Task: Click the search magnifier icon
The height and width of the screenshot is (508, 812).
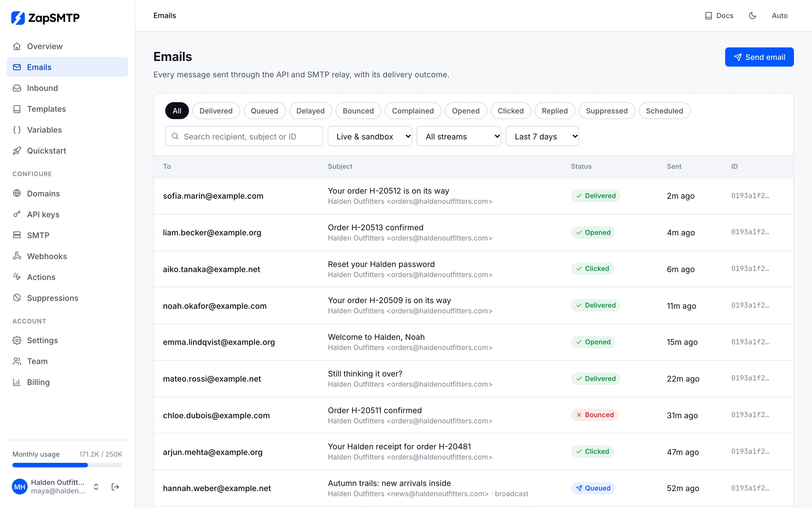Action: [175, 136]
